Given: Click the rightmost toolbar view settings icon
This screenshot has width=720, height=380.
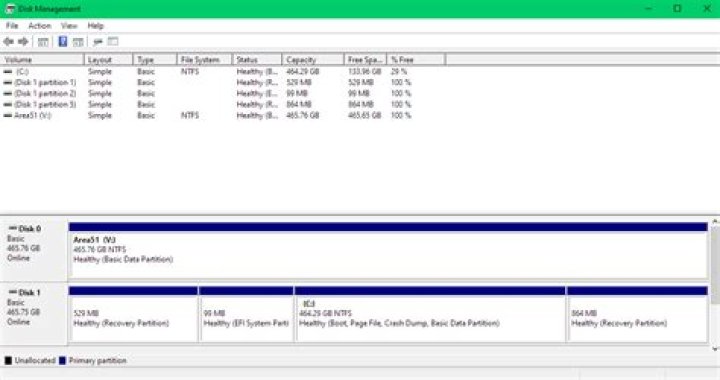Looking at the screenshot, I should pos(113,42).
